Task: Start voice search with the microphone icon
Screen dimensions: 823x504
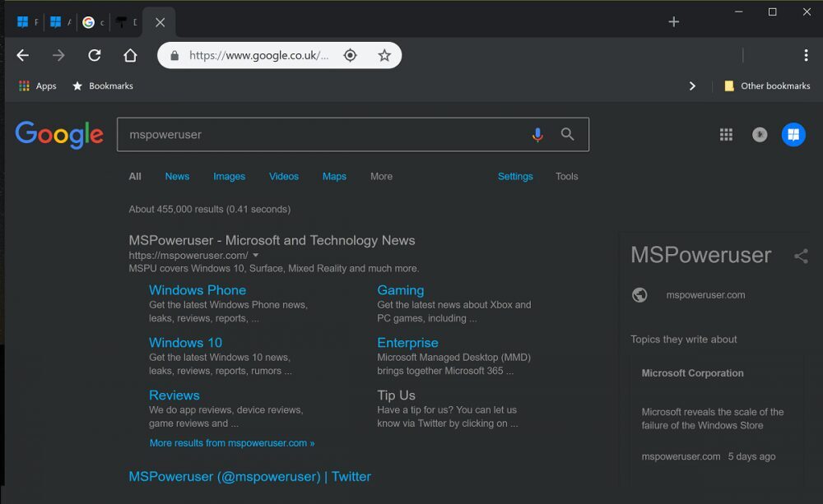Action: pos(537,135)
